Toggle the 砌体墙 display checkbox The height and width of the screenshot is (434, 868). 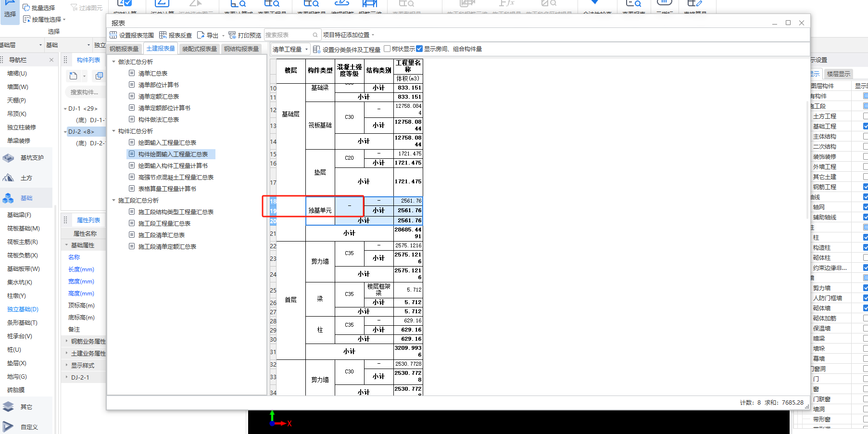coord(866,308)
